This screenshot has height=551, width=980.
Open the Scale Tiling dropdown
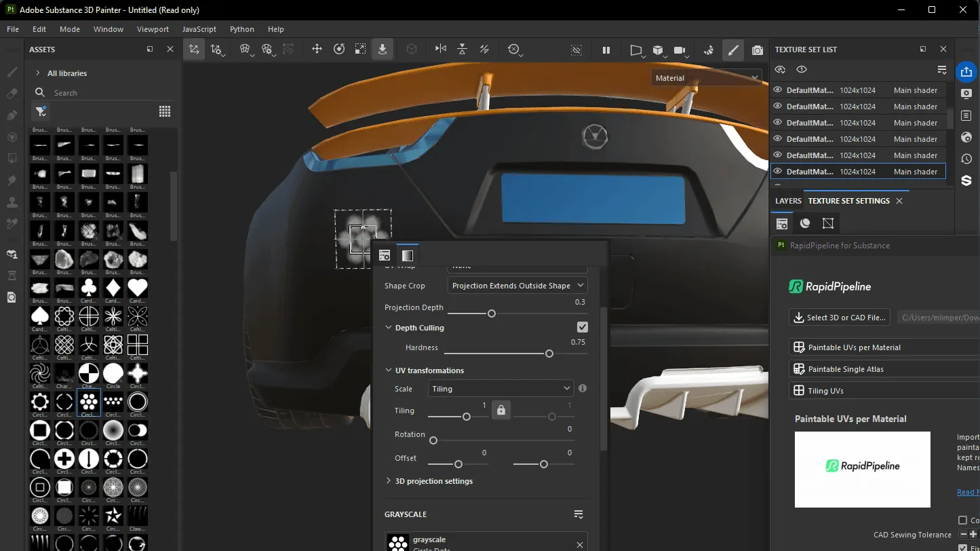click(501, 389)
